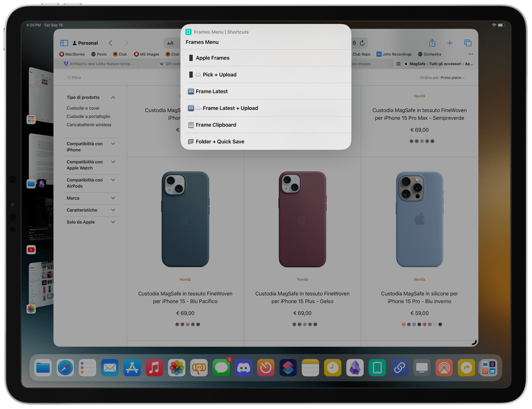Open the MacStories bookmark
The image size is (532, 409).
coord(72,54)
